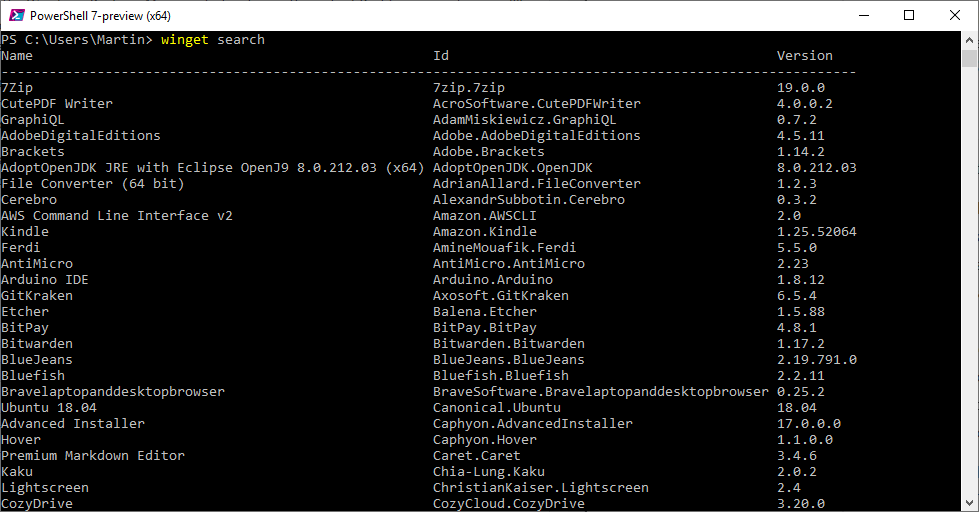Click the scrollbar up arrow
Viewport: 979px width, 512px height.
click(x=970, y=40)
